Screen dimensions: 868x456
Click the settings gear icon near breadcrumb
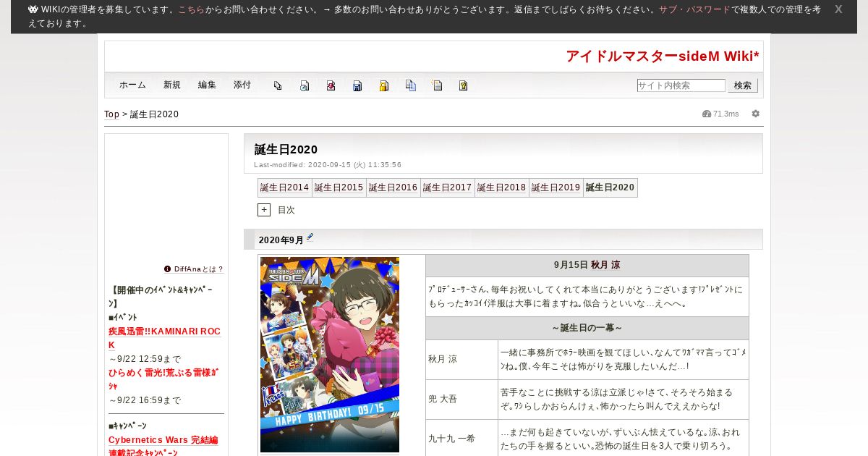[x=756, y=114]
